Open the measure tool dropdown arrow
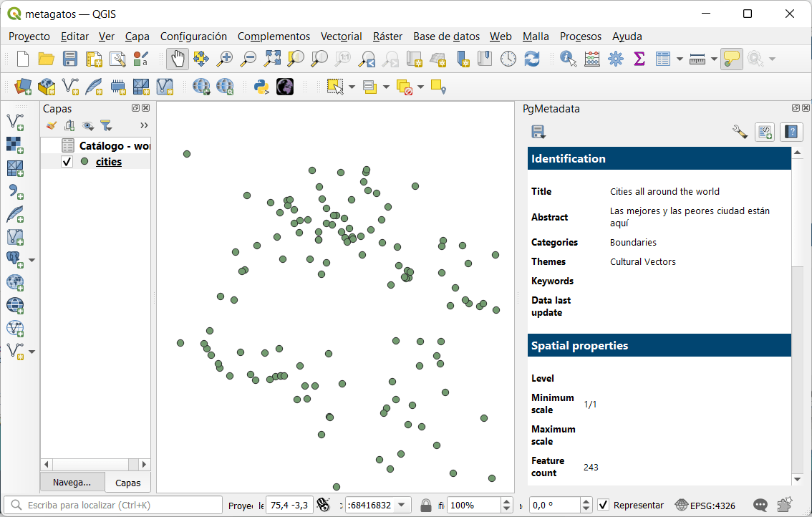Screen dimensions: 812x517 (x=713, y=59)
